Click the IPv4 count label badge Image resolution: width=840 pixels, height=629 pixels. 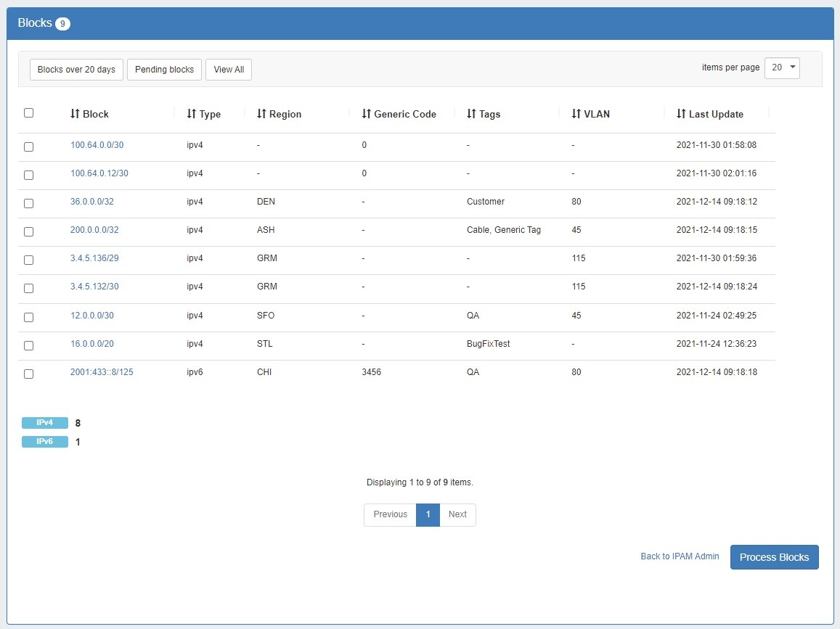point(45,423)
